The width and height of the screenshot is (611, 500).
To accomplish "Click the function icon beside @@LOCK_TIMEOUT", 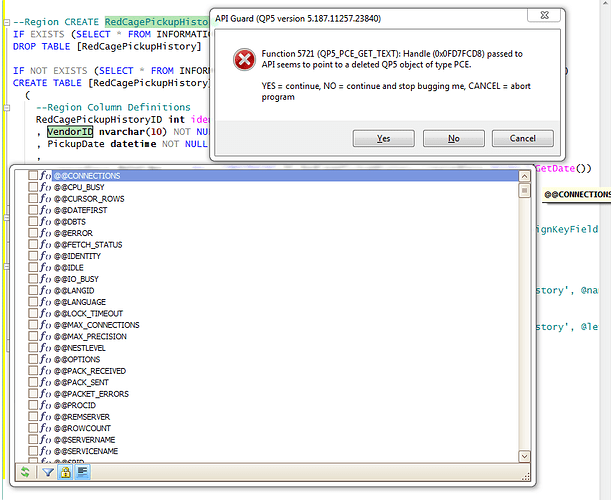I will [45, 313].
